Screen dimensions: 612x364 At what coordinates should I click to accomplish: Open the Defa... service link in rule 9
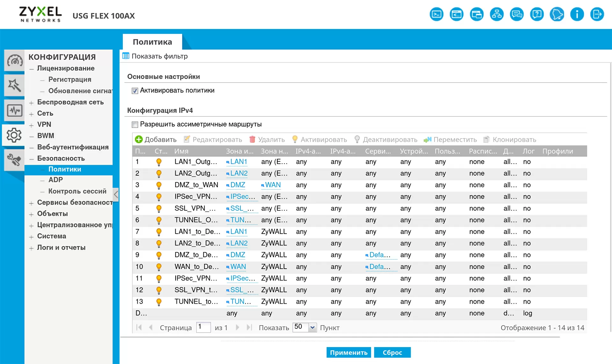(x=380, y=255)
